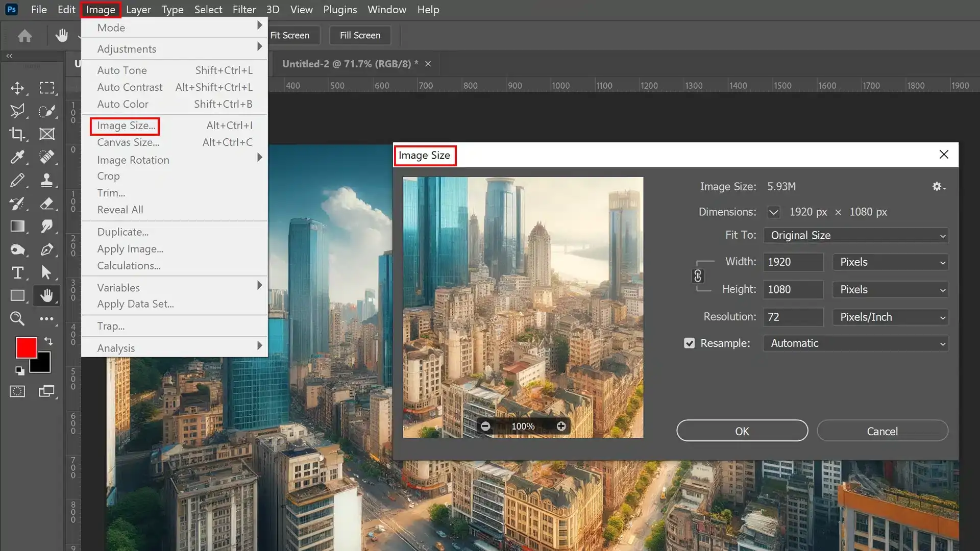The width and height of the screenshot is (980, 551).
Task: Open the Resolution units dropdown
Action: click(891, 317)
